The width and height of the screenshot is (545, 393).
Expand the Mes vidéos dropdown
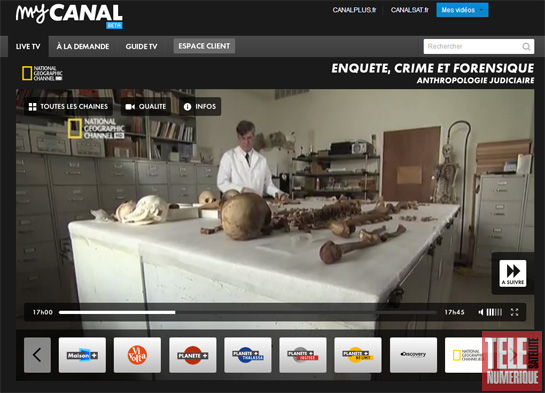(x=462, y=10)
